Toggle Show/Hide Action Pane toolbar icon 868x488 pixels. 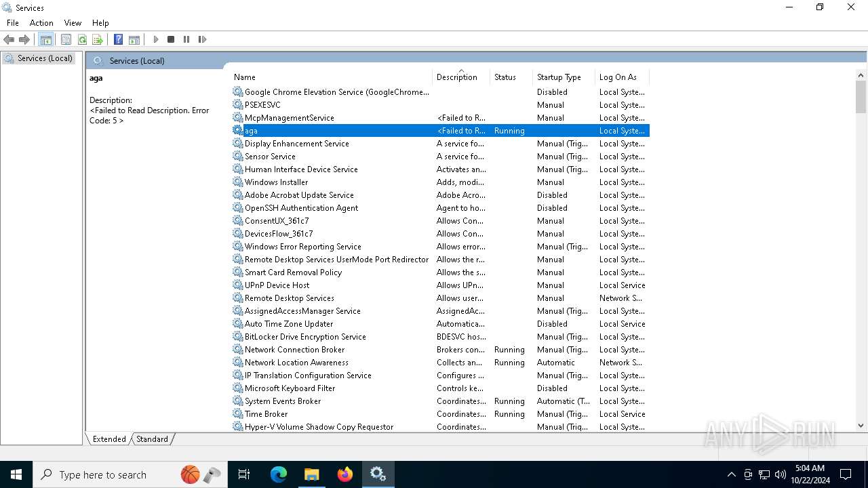134,39
